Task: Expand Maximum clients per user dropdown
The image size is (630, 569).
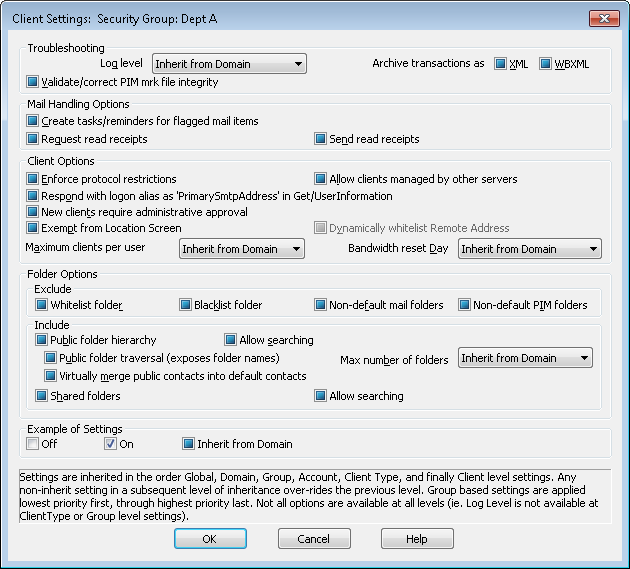Action: pyautogui.click(x=242, y=249)
